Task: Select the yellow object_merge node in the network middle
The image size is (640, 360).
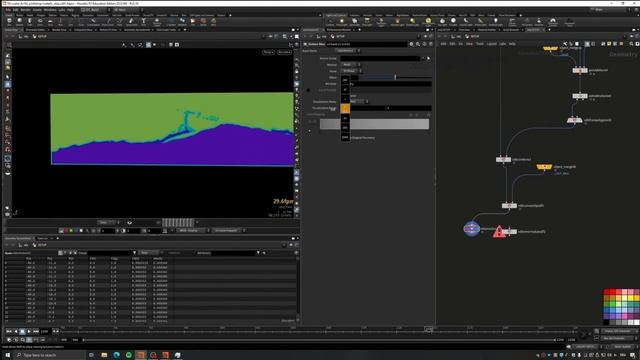Action: [x=544, y=167]
